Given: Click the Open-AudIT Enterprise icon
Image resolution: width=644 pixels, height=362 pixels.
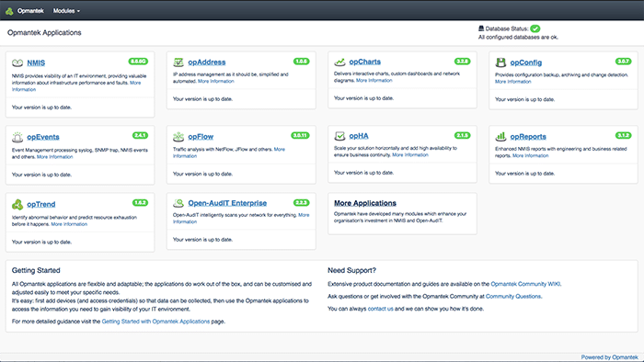Looking at the screenshot, I should 178,203.
